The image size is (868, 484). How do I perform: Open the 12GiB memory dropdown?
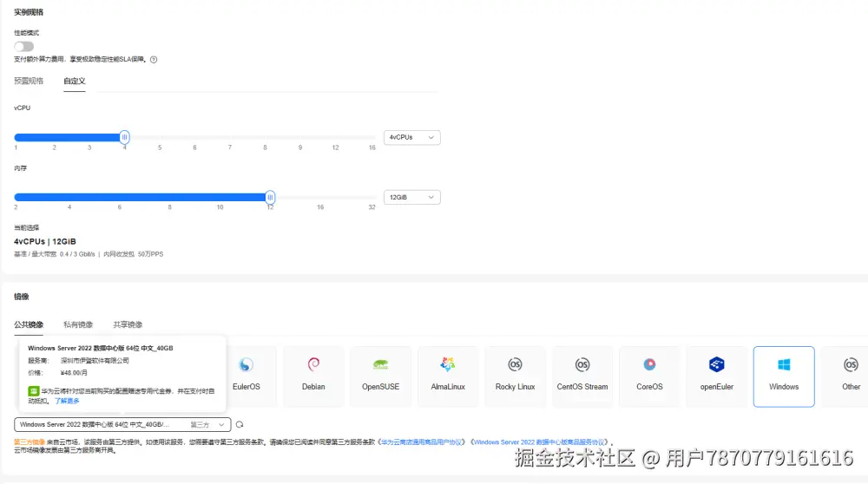411,198
